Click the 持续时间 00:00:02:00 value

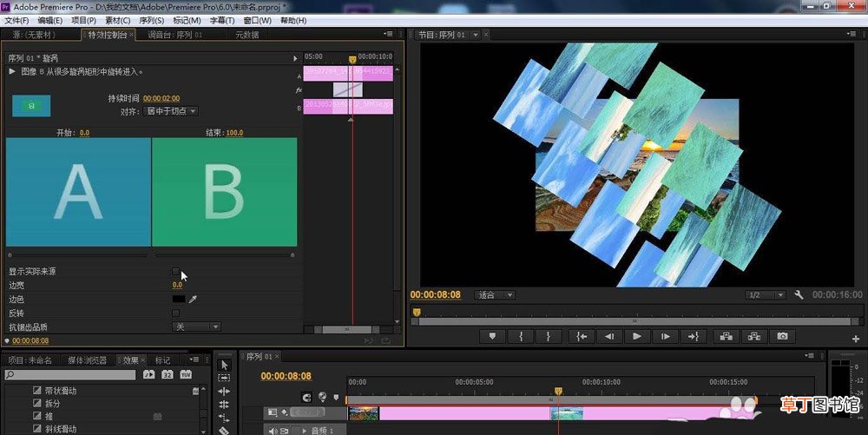[161, 98]
